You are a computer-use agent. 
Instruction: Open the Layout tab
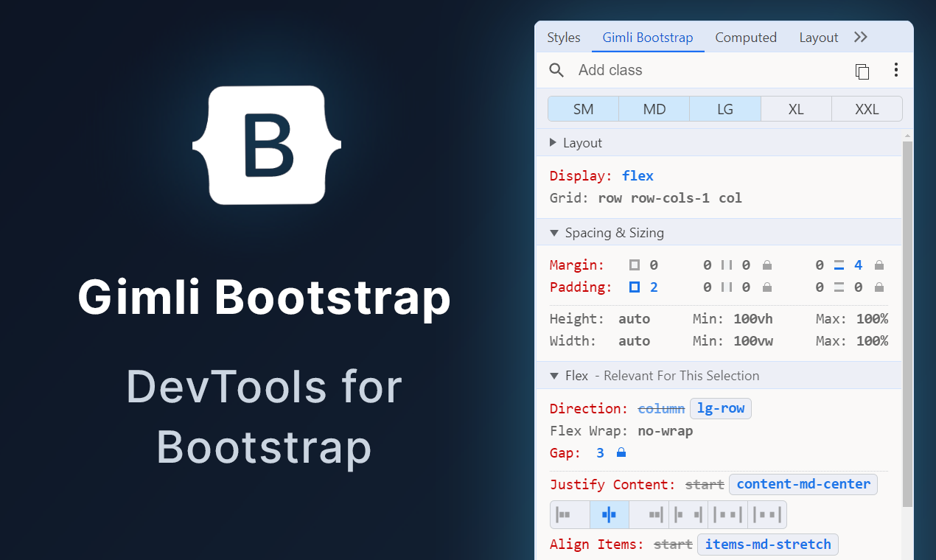(x=819, y=38)
